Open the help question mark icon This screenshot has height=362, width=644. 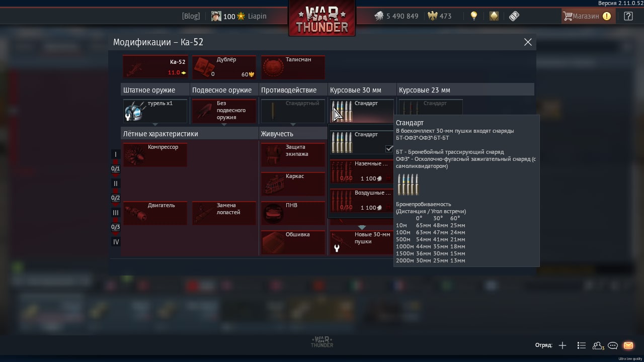click(628, 16)
